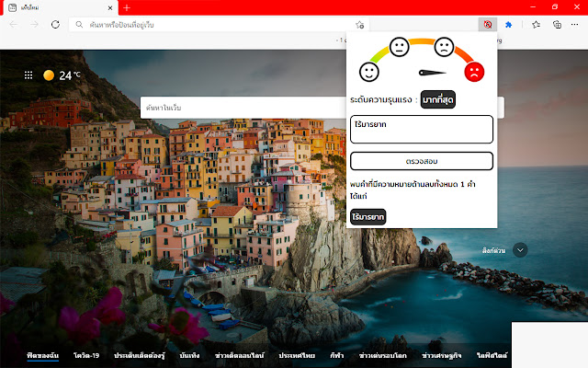Open the profanity checker extension icon
This screenshot has width=588, height=368.
pyautogui.click(x=488, y=25)
